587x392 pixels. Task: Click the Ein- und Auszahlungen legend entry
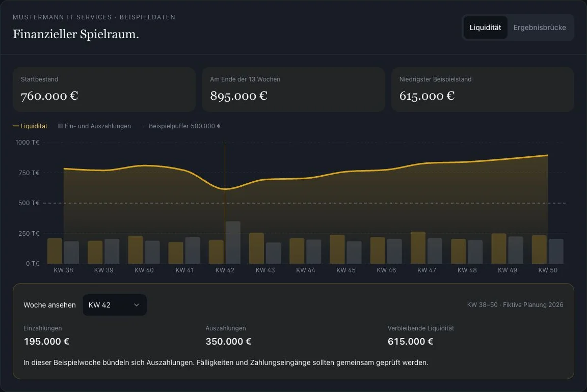(94, 126)
